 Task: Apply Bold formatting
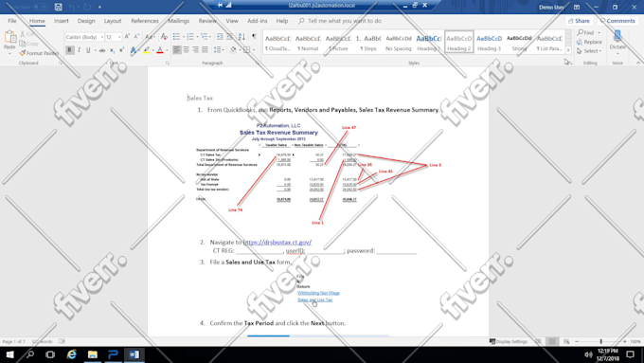coord(69,49)
